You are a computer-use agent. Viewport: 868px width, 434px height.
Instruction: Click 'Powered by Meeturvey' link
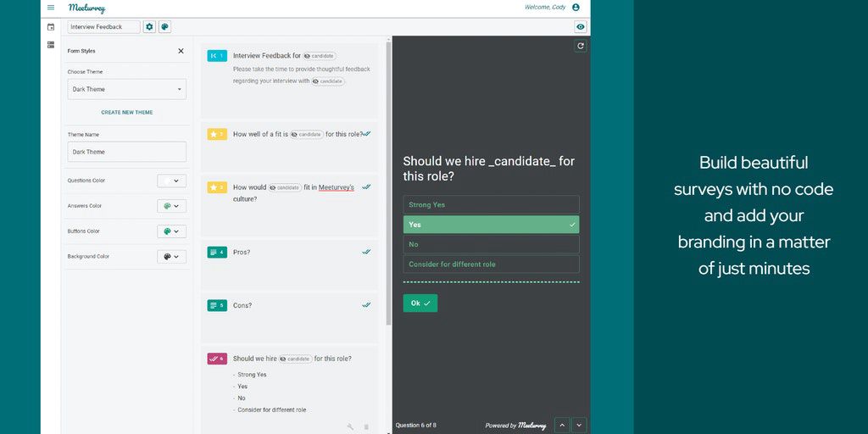click(x=516, y=426)
